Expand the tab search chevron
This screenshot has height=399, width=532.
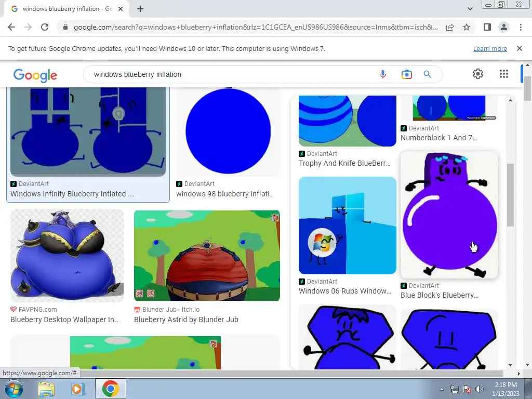point(470,9)
